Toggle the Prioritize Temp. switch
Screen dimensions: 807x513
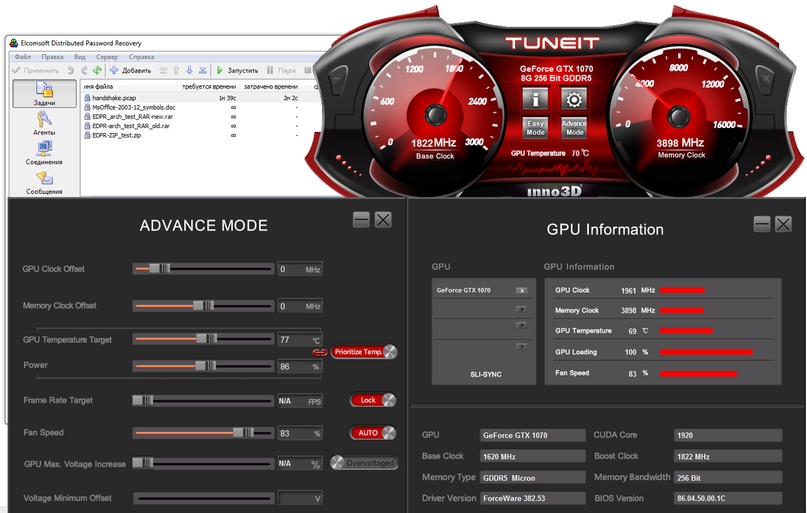(x=364, y=352)
